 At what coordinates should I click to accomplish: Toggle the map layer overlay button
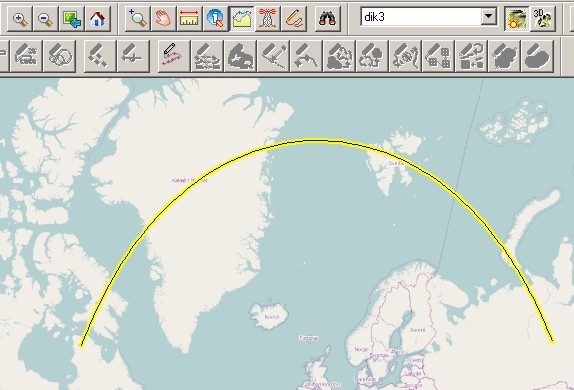516,18
